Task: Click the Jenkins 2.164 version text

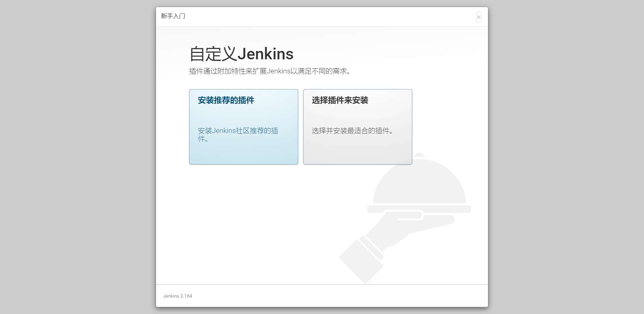Action: [177, 296]
